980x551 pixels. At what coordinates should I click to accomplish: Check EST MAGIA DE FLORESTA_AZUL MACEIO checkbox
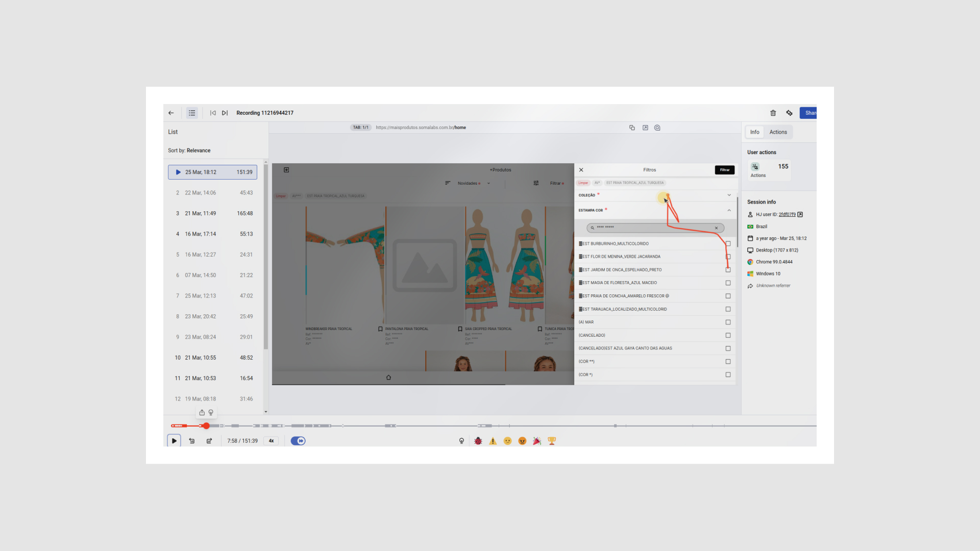pos(728,283)
